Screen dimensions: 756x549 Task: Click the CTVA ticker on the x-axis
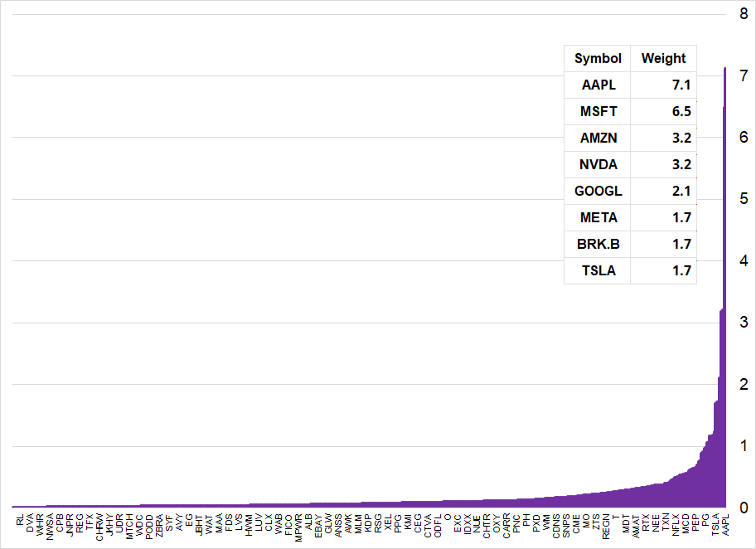coord(428,526)
